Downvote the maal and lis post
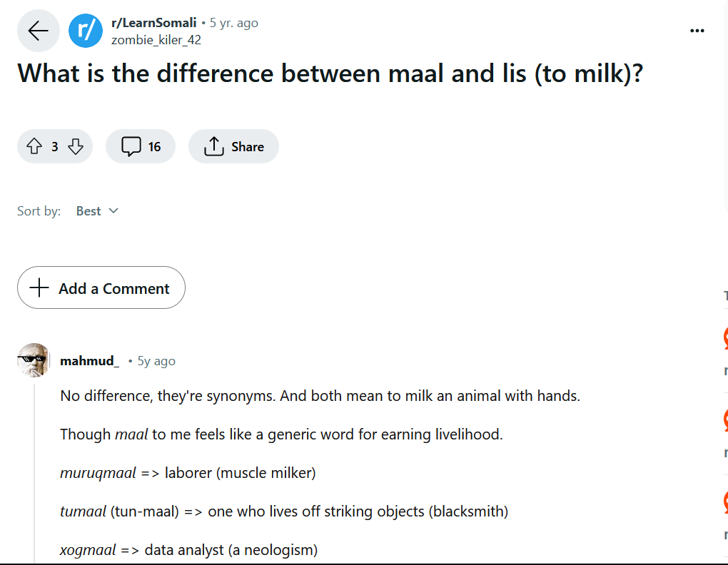 (76, 147)
